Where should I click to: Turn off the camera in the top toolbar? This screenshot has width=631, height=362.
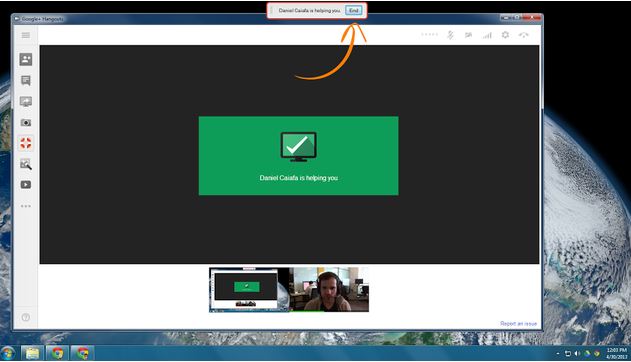tap(468, 35)
